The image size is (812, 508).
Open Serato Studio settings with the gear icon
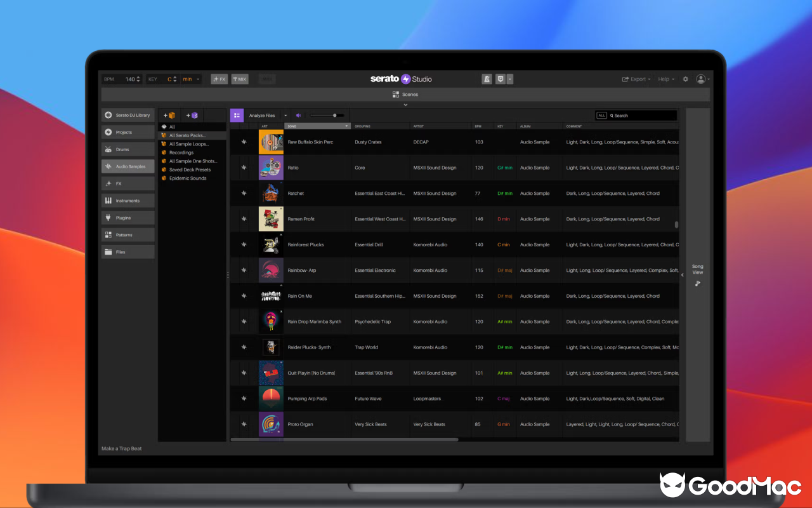point(685,79)
